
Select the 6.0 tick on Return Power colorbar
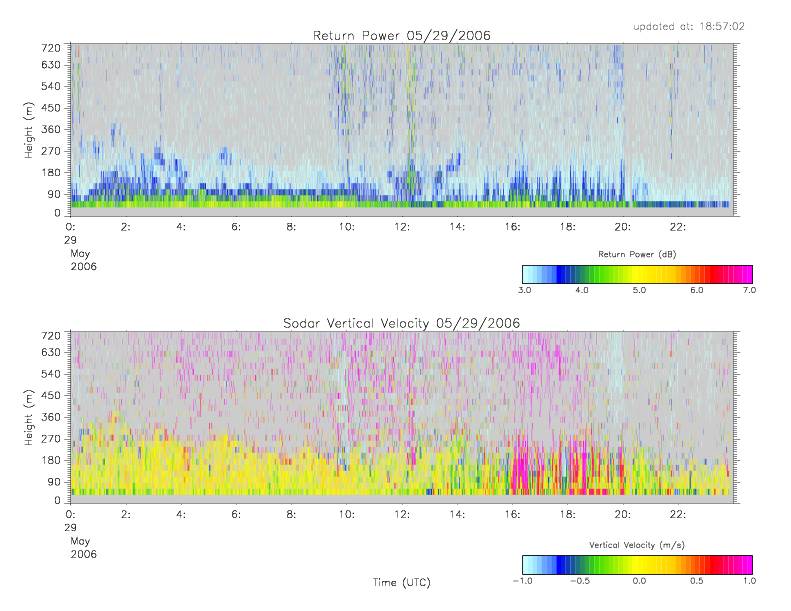coord(697,290)
